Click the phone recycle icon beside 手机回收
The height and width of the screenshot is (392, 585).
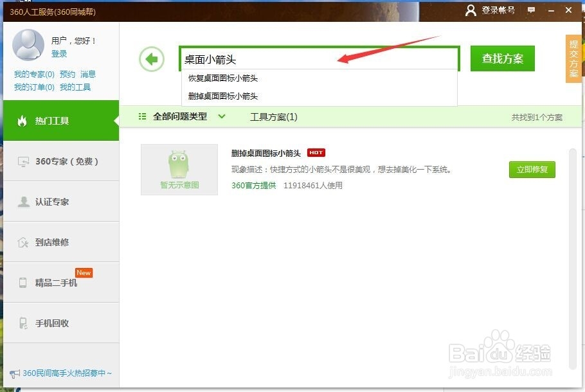click(x=23, y=323)
